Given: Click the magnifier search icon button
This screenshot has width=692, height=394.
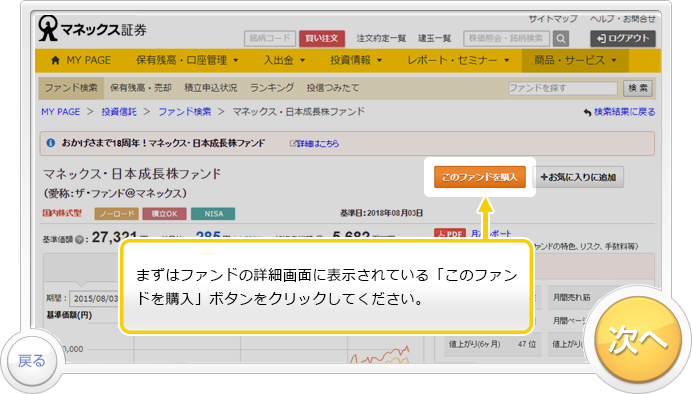Looking at the screenshot, I should pos(561,38).
